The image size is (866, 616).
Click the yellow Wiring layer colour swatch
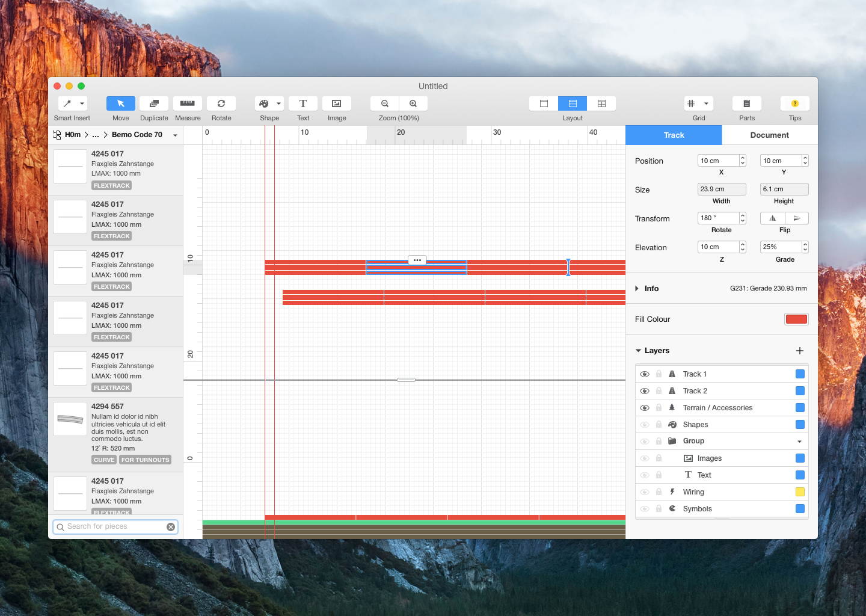point(800,492)
